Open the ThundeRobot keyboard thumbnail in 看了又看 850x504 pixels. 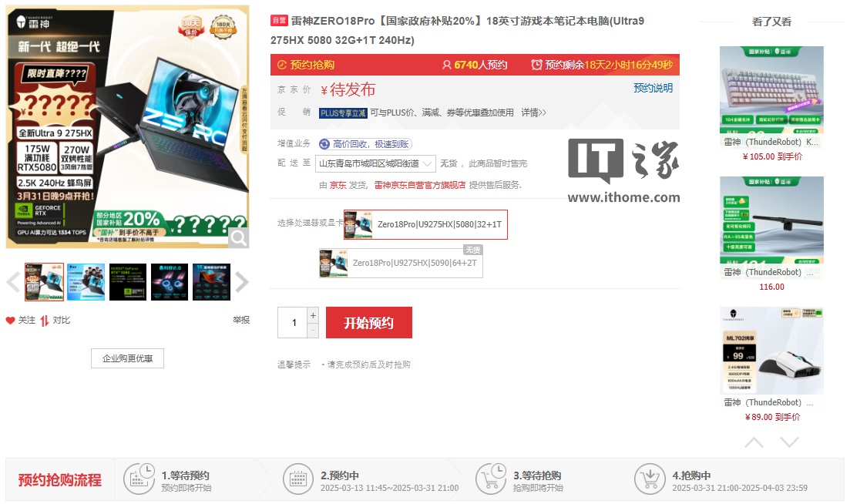point(771,89)
